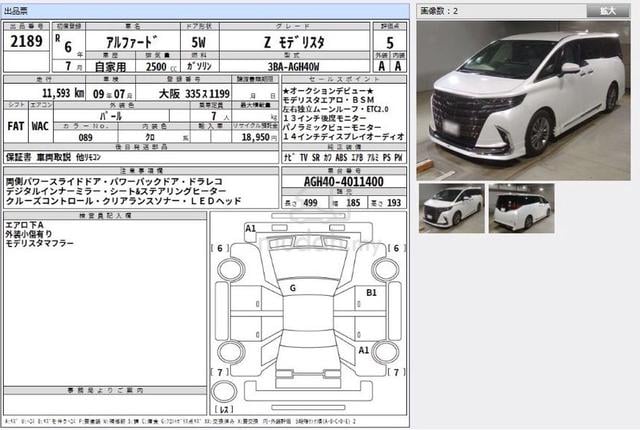
Task: Click the [レス] spare tyre label on diagram
Action: click(x=224, y=409)
